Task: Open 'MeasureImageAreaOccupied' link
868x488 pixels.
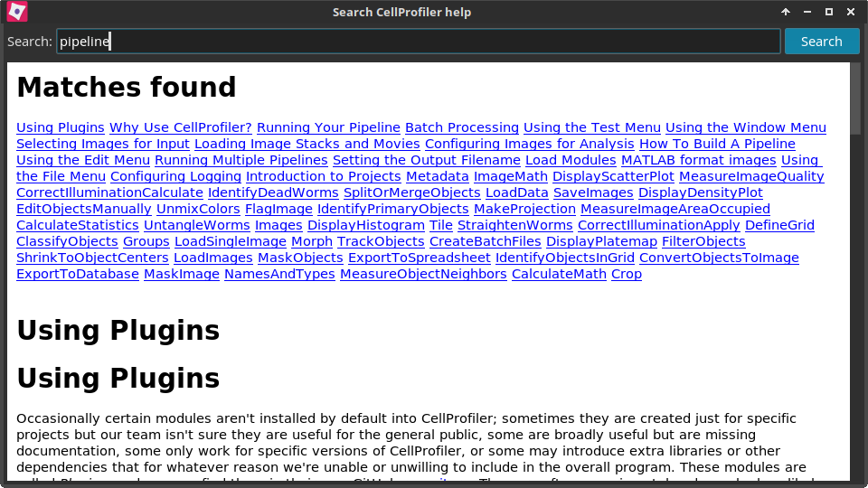Action: click(675, 209)
